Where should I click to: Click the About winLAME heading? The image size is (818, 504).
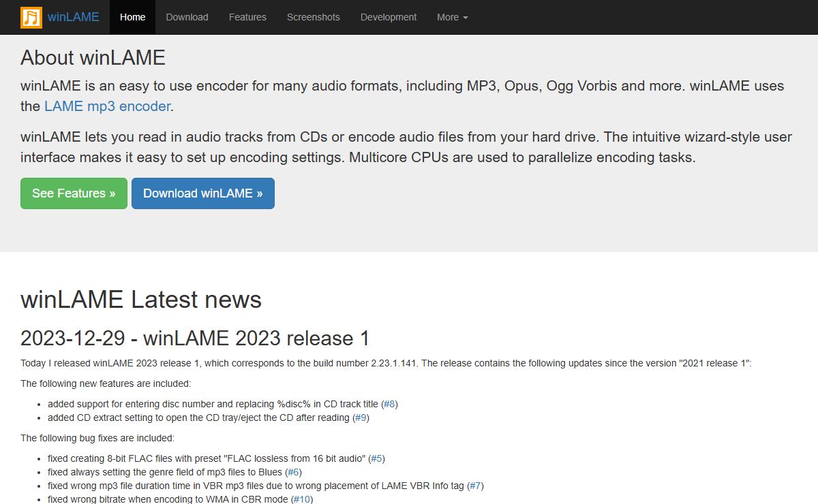click(93, 57)
